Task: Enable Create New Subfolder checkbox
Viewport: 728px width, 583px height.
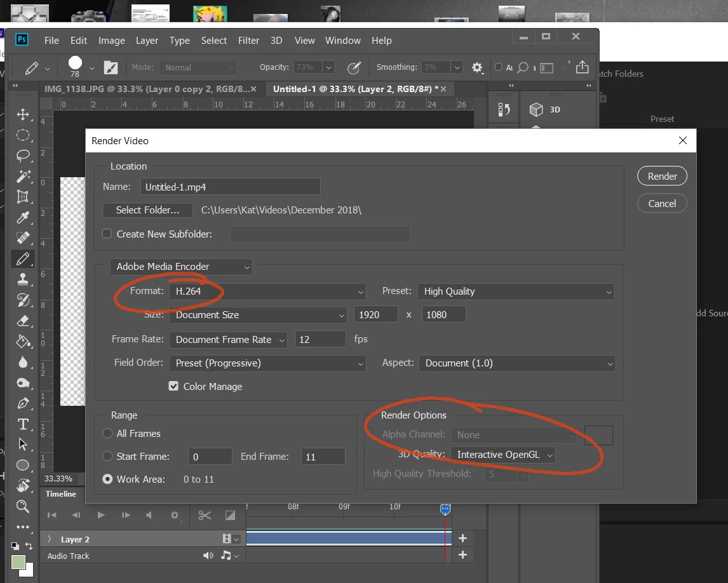Action: 107,234
